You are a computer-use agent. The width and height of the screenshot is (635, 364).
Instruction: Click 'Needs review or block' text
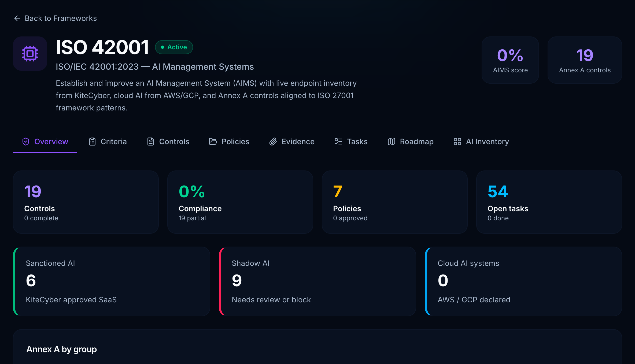271,300
